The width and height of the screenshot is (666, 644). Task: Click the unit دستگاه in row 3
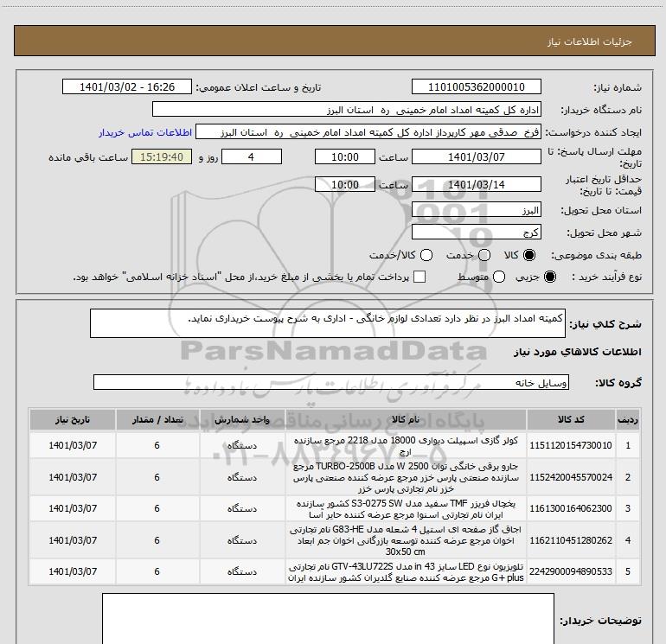pyautogui.click(x=242, y=508)
